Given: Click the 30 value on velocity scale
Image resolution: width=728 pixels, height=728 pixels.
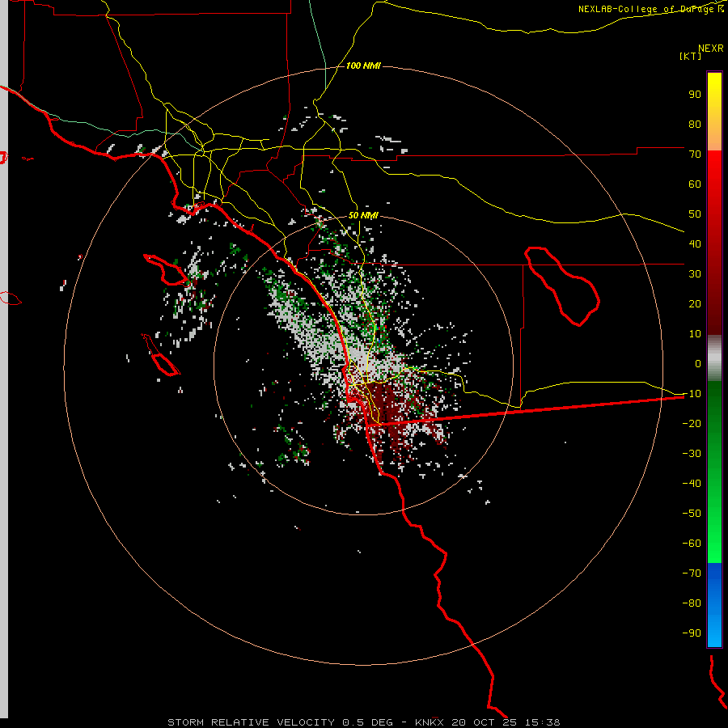Looking at the screenshot, I should [x=695, y=274].
